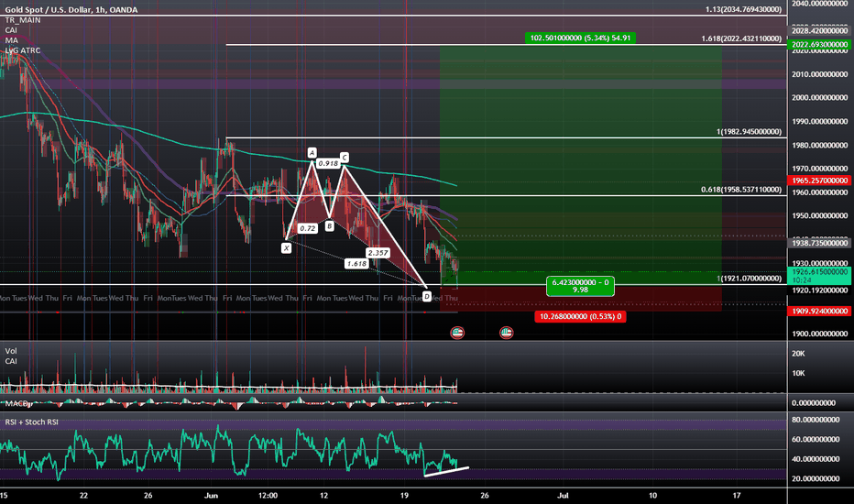854x504 pixels.
Task: Click the Jul date label on time axis
Action: [x=564, y=495]
